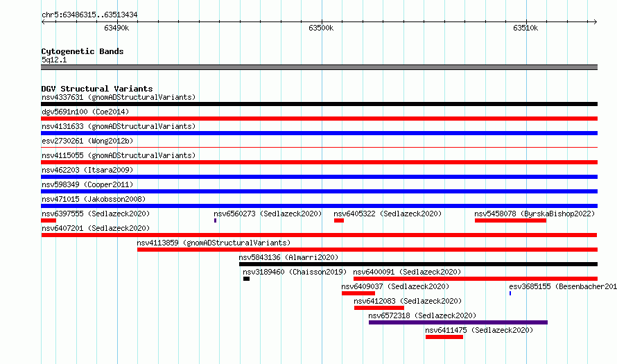
Task: Click the short red nsv6397555 bar
Action: click(49, 220)
